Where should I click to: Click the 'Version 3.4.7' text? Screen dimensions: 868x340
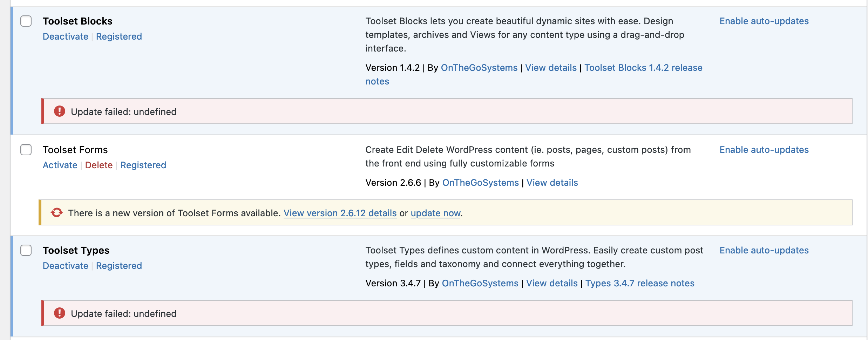[393, 283]
